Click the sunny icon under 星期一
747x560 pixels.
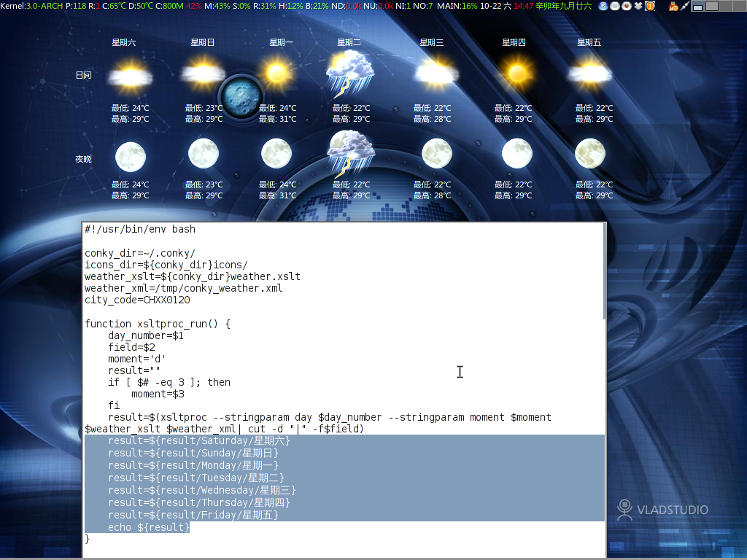tap(276, 73)
